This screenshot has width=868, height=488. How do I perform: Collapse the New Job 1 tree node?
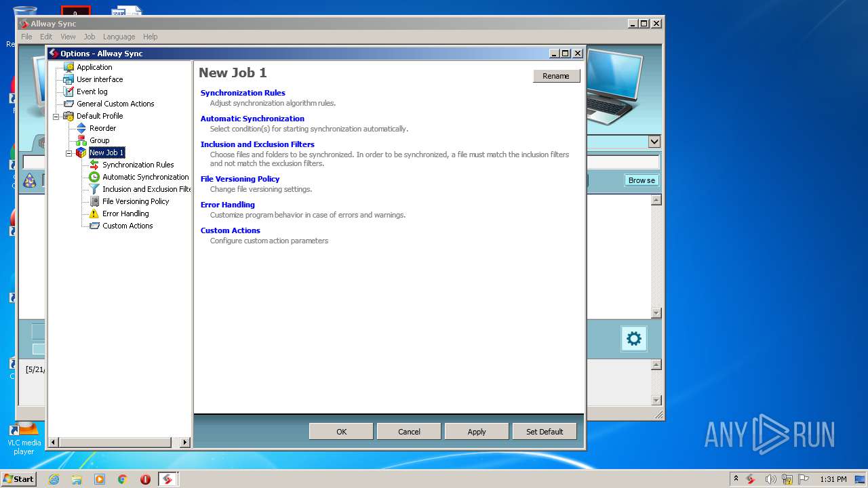pyautogui.click(x=69, y=153)
